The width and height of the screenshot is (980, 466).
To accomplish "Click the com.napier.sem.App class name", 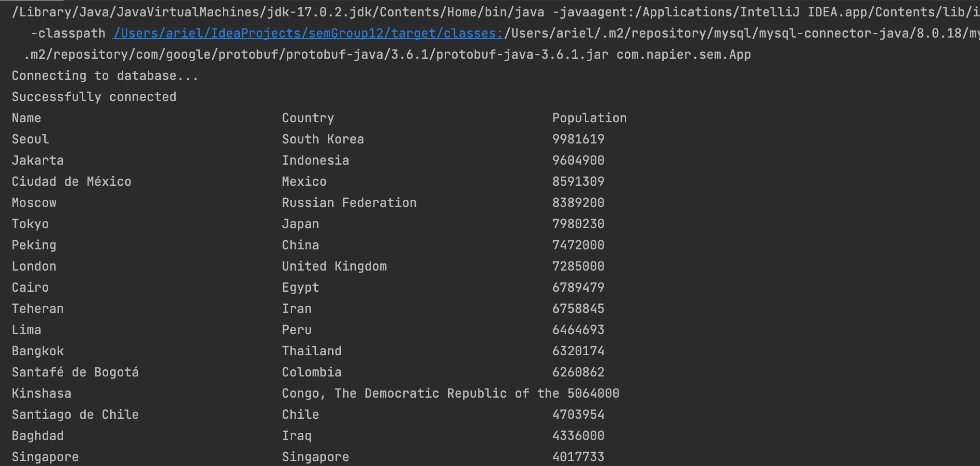I will tap(683, 54).
